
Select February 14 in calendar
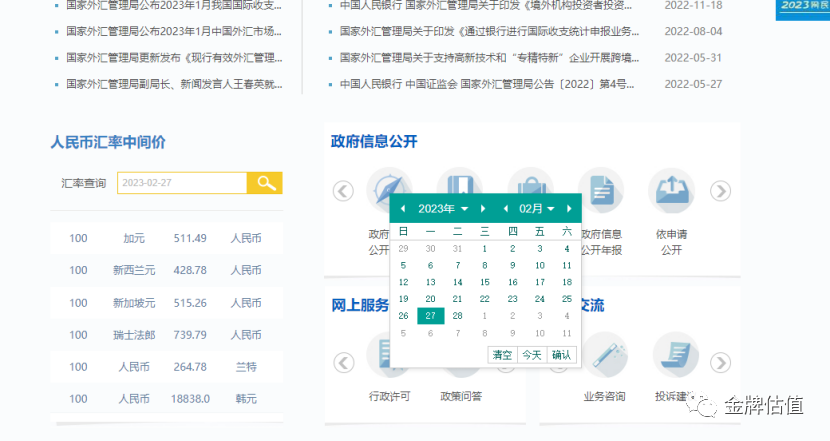point(457,282)
